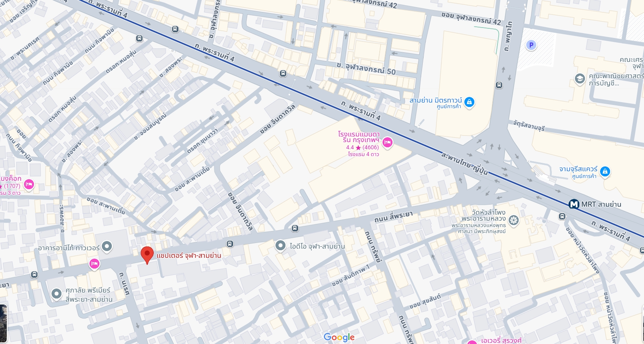
Task: Click the pink hotel pin near อามีโก้ ทาวเวอร์
Action: [x=94, y=264]
